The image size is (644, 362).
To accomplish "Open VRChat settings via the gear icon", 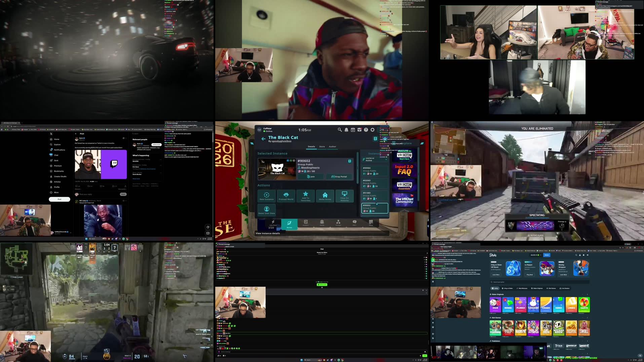I will tap(372, 130).
